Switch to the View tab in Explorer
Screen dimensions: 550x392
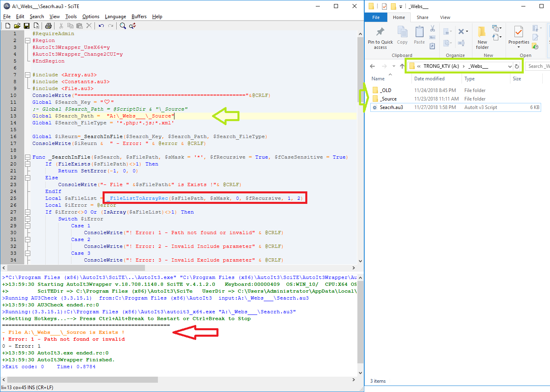point(445,17)
